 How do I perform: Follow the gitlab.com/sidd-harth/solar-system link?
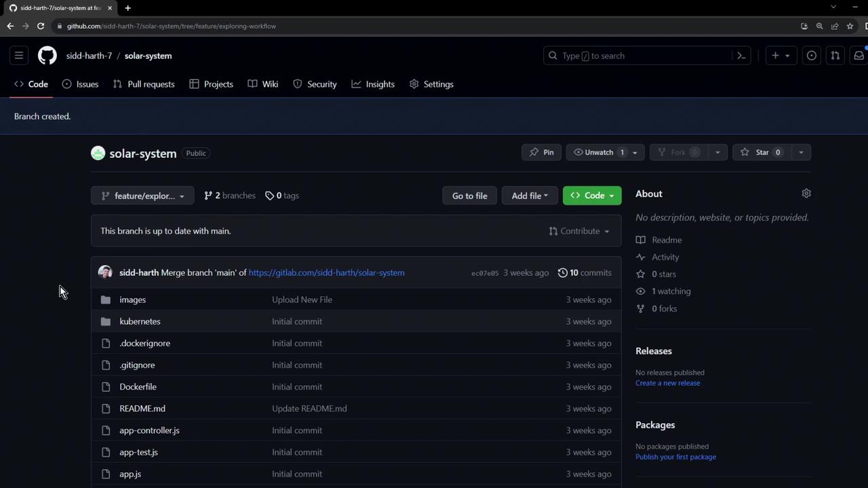326,272
